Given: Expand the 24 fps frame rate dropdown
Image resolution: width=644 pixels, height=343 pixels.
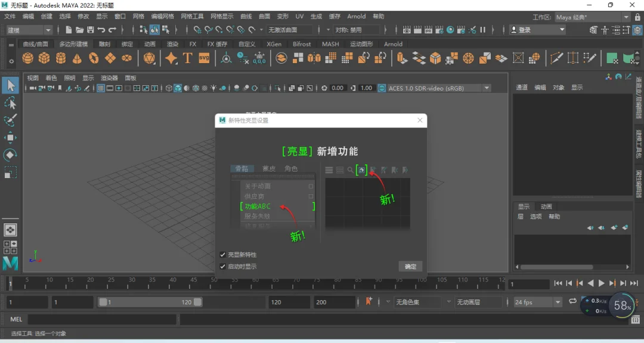Looking at the screenshot, I should 537,303.
